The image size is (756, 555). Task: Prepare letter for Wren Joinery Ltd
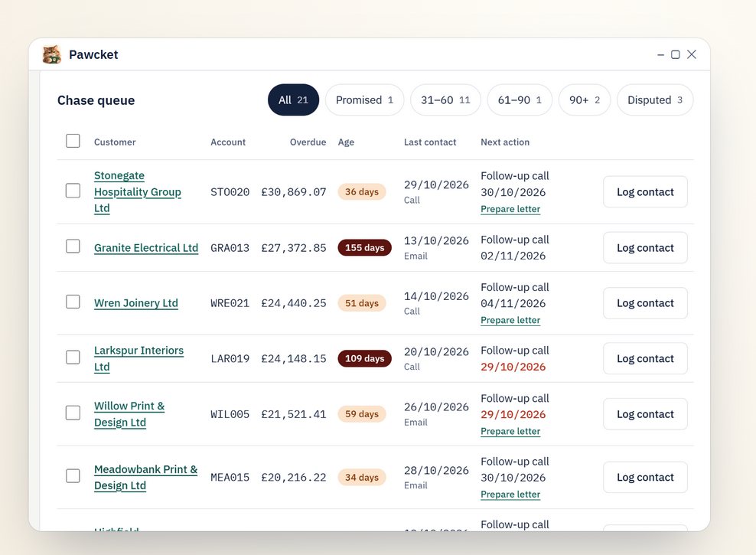(x=510, y=320)
